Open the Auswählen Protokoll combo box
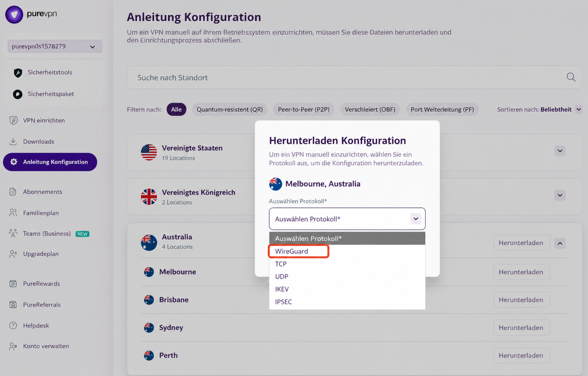588x376 pixels. [x=347, y=219]
